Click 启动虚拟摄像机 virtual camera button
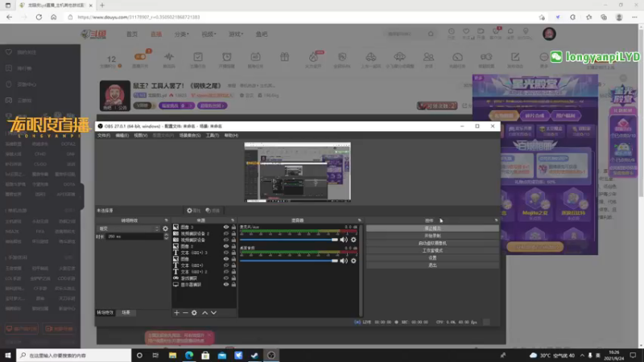 (432, 243)
